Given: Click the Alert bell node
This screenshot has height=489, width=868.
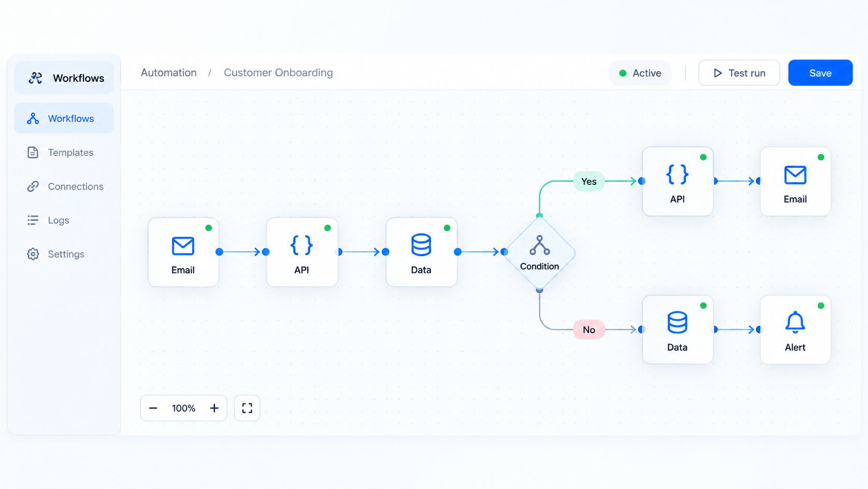Looking at the screenshot, I should coord(795,329).
